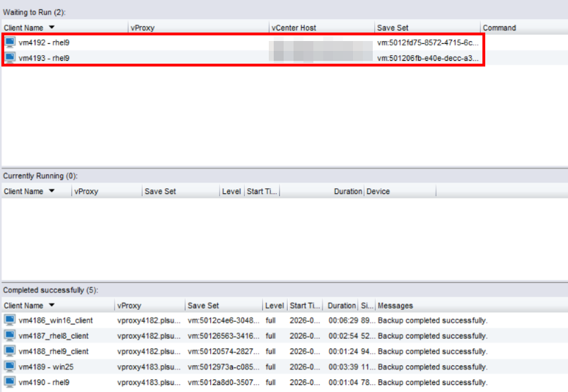568x392 pixels.
Task: Click the monitor icon for vm4187_rhel8_client
Action: coord(10,336)
